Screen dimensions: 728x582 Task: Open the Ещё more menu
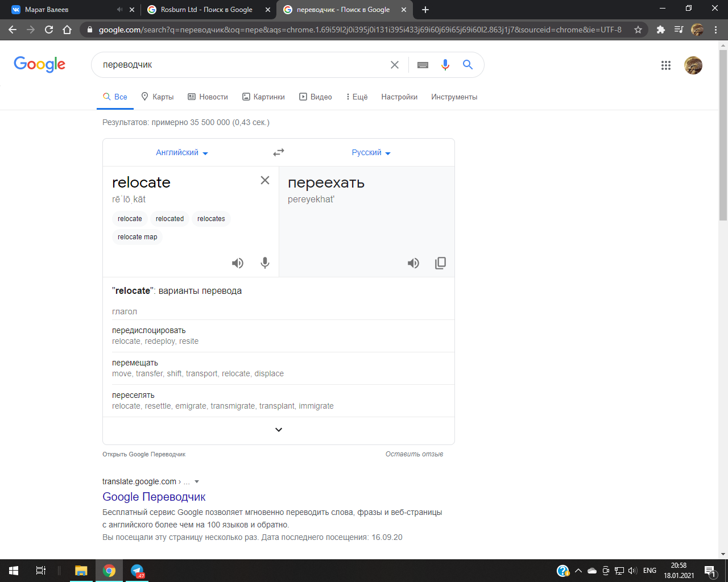(357, 97)
